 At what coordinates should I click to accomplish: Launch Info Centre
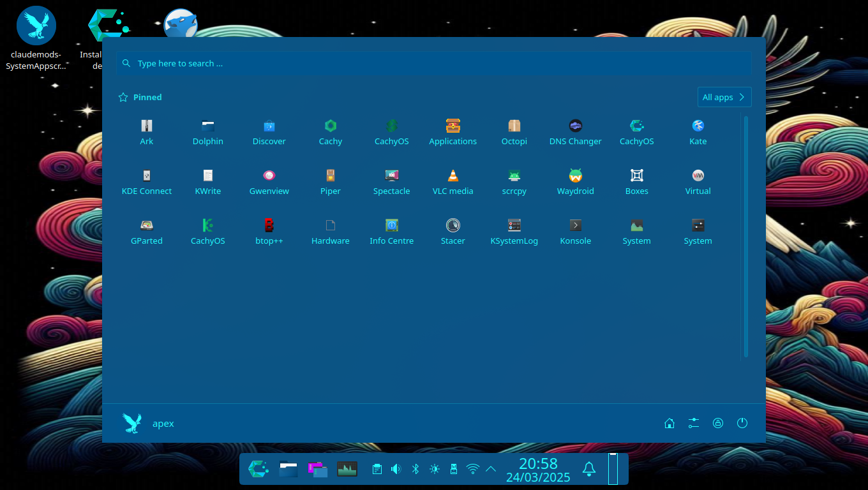392,232
